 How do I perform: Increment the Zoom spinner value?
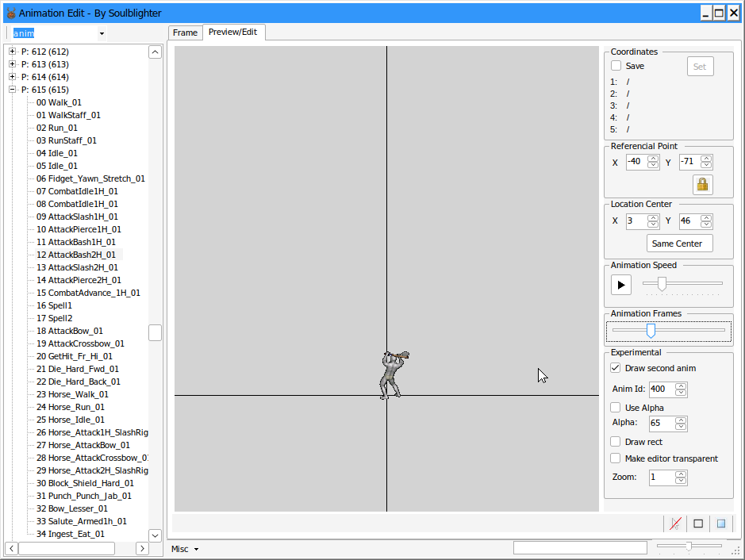click(681, 474)
